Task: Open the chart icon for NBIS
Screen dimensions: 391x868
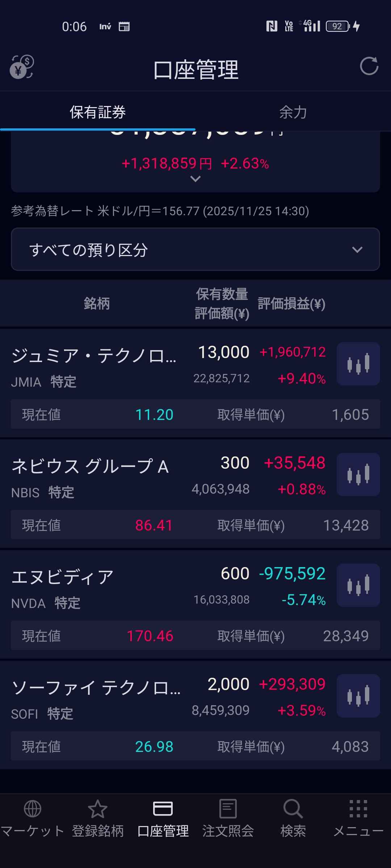Action: click(x=358, y=475)
